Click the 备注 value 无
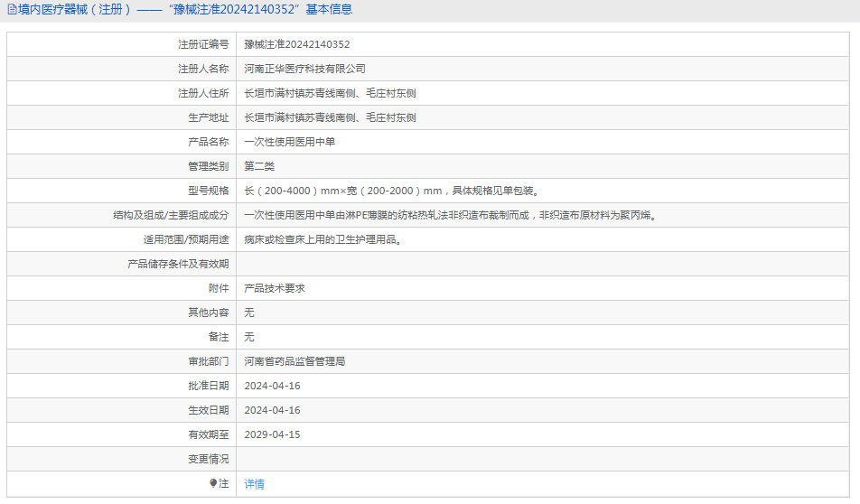The image size is (860, 504). click(249, 337)
